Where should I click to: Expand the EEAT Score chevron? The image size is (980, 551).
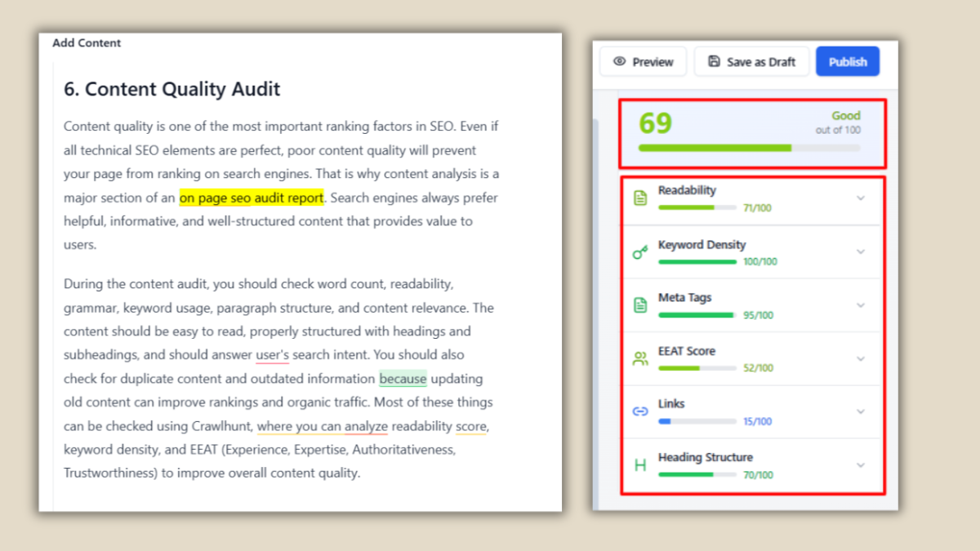coord(860,358)
